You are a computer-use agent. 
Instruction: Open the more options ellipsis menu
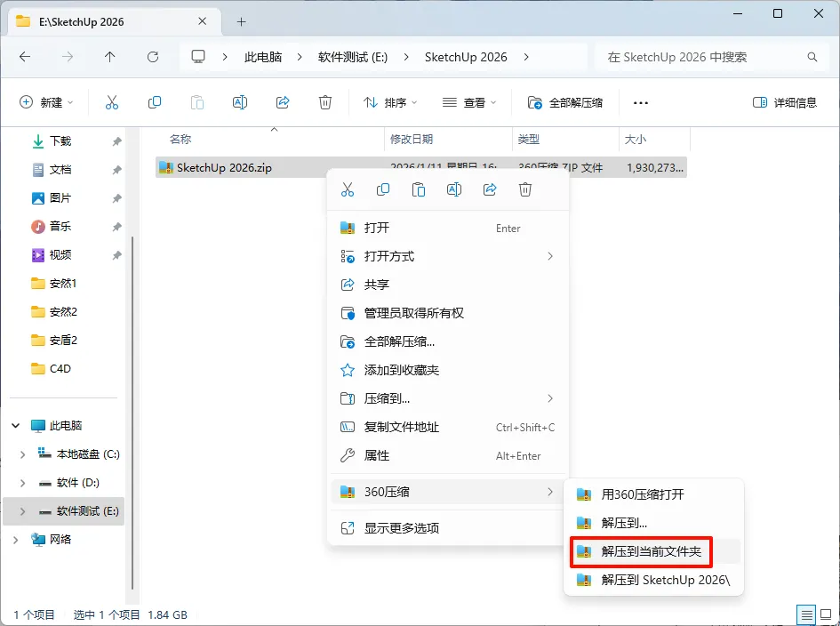tap(641, 102)
